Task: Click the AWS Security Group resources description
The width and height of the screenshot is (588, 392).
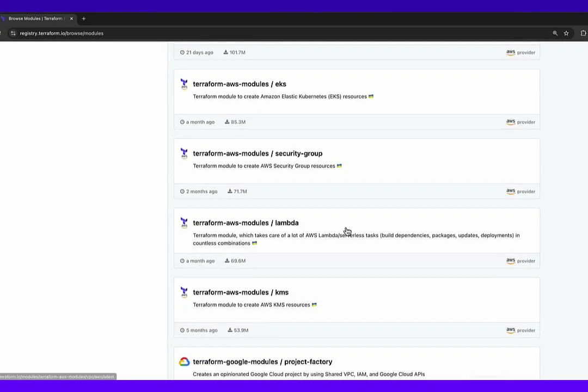Action: [x=264, y=166]
